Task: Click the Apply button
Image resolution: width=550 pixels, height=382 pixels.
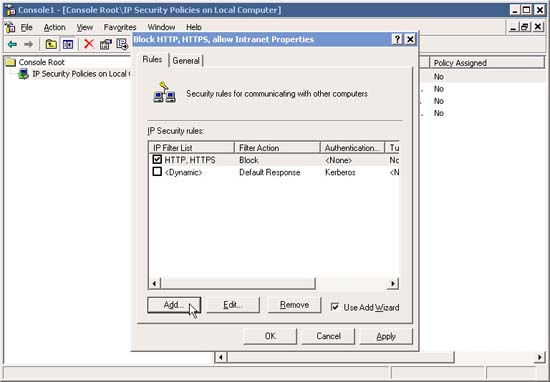Action: [x=386, y=336]
